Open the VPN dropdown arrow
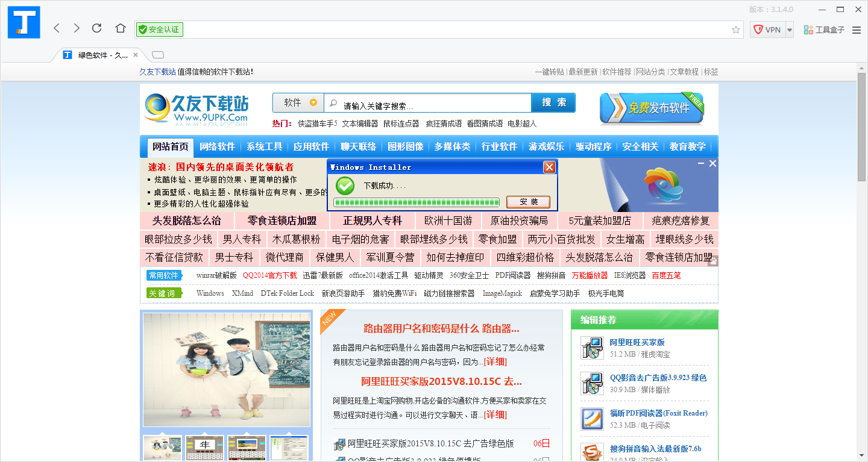The height and width of the screenshot is (462, 868). pyautogui.click(x=790, y=30)
